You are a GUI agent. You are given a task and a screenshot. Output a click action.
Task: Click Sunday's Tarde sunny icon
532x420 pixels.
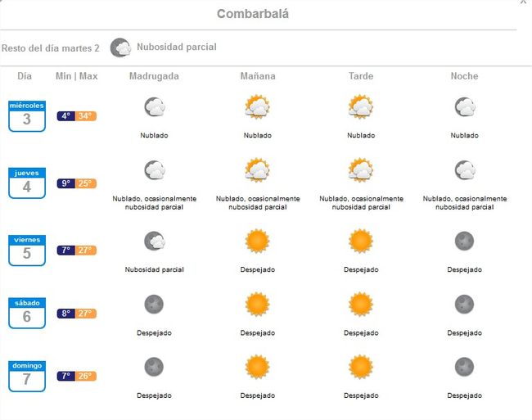tap(360, 368)
